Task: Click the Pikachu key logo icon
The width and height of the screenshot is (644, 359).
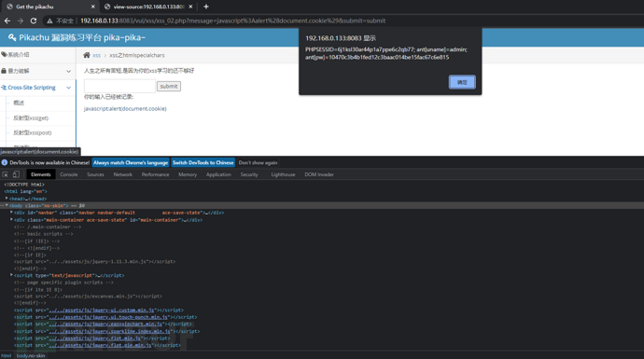Action: point(12,37)
